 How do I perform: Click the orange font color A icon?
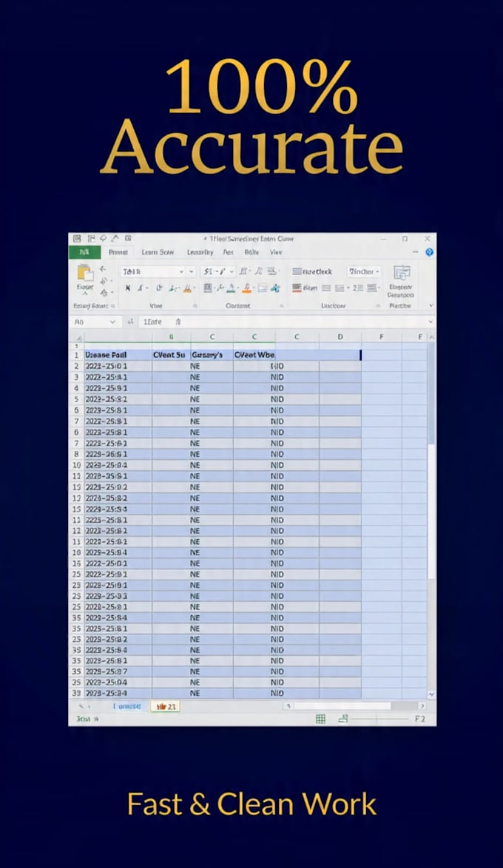click(x=246, y=288)
